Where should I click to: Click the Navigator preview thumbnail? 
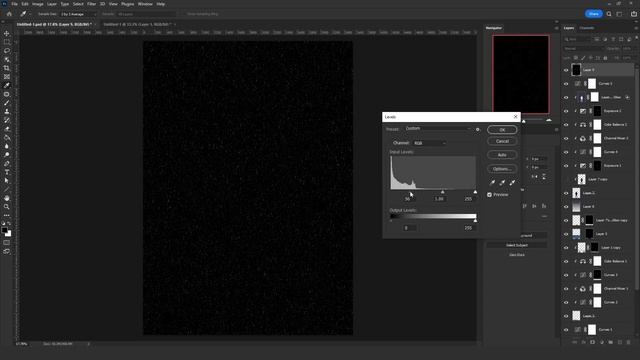(x=520, y=74)
